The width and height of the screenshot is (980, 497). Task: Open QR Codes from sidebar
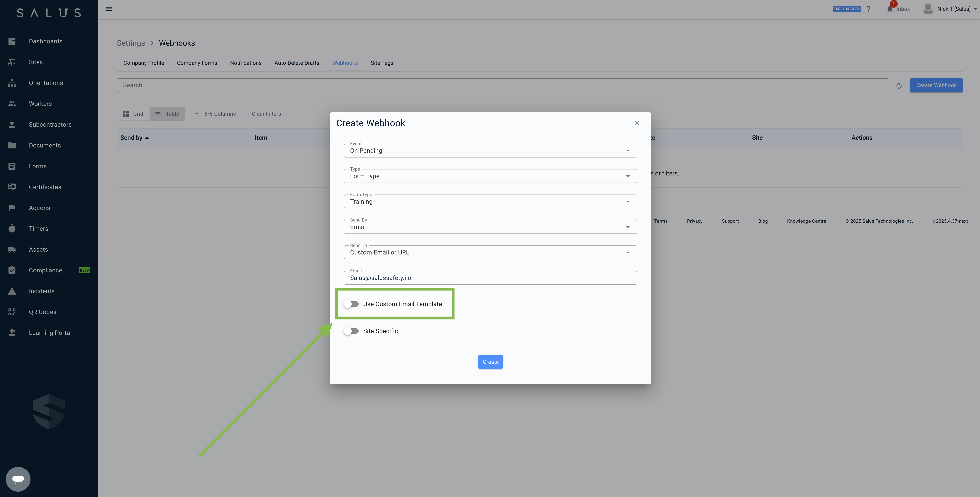pos(42,312)
